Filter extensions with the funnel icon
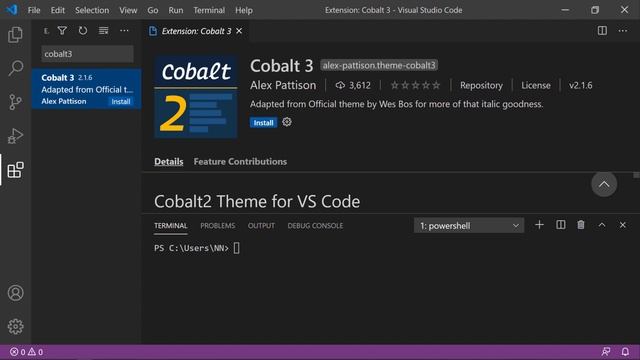The height and width of the screenshot is (360, 640). [62, 31]
